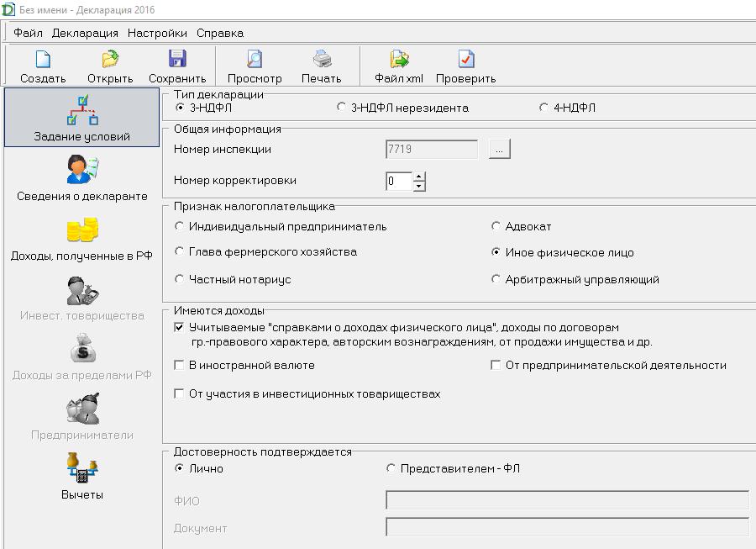The image size is (756, 549).
Task: Increase Номер корректировки with up arrow
Action: [419, 177]
